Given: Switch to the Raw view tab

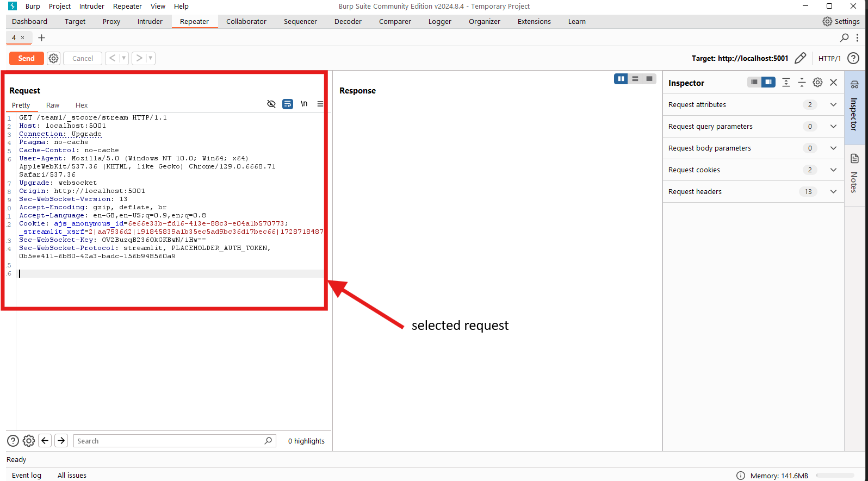Looking at the screenshot, I should pyautogui.click(x=53, y=105).
